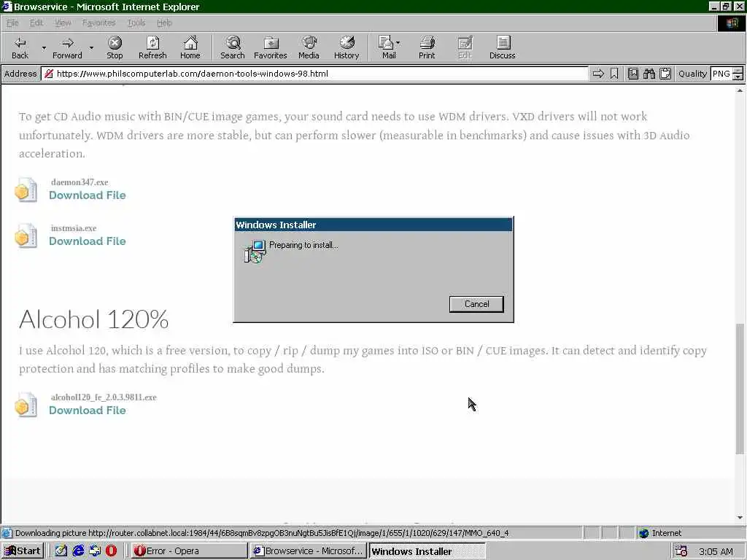Show the browsing History pane
The image size is (747, 560).
(x=347, y=47)
